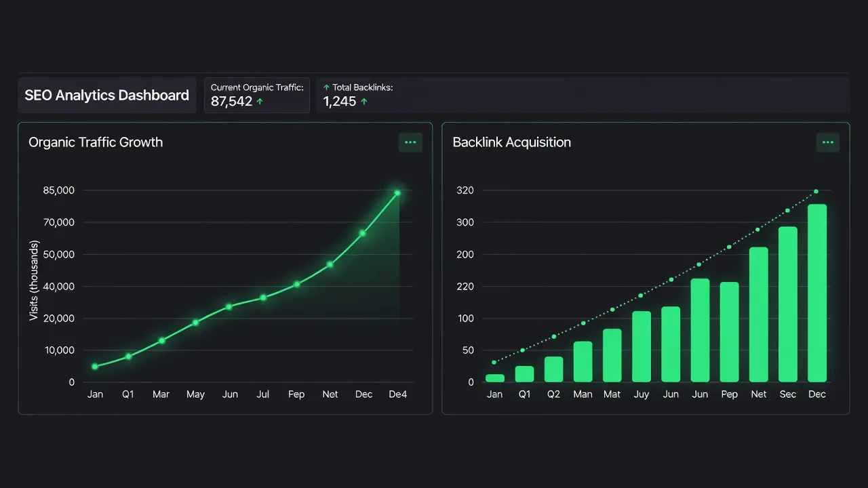Click the Pep x-axis label
This screenshot has height=488, width=868.
[x=730, y=394]
